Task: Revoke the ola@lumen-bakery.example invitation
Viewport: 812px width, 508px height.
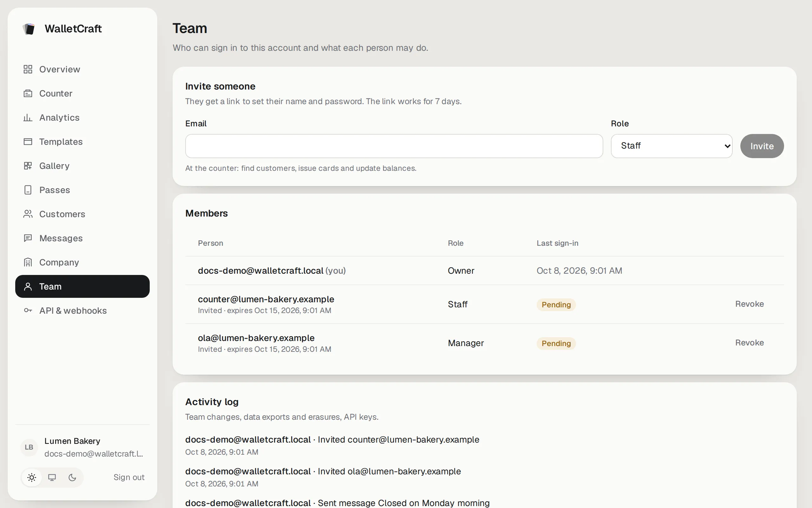Action: click(750, 343)
